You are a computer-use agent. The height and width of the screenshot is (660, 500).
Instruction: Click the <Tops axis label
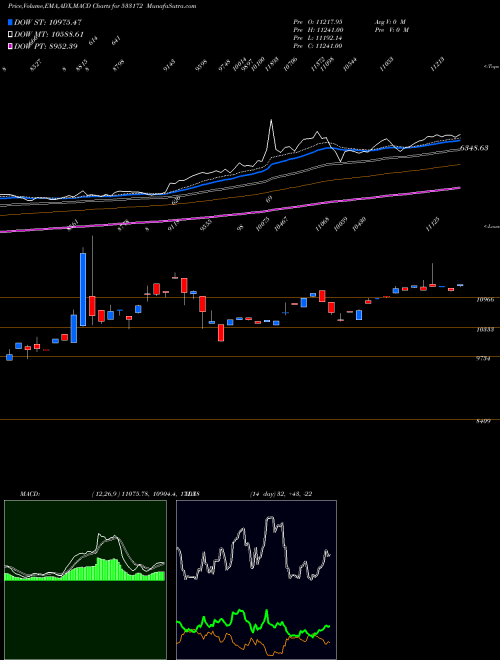(x=491, y=67)
